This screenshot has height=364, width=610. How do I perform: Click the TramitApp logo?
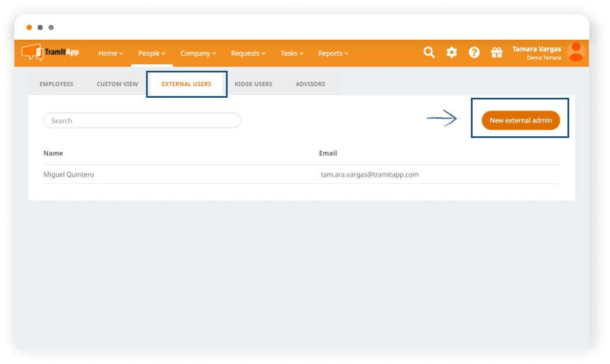[x=51, y=52]
